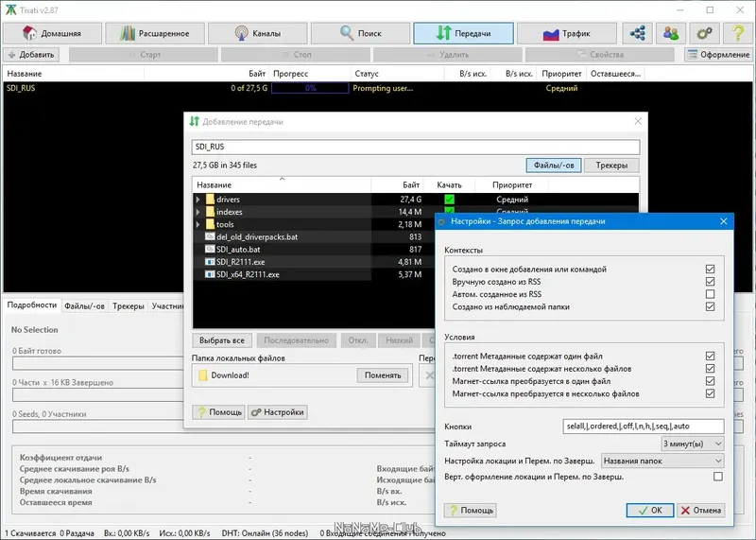The image size is (756, 540).
Task: Enable 'Автом. созданное из RSS' checkbox
Action: coord(710,294)
